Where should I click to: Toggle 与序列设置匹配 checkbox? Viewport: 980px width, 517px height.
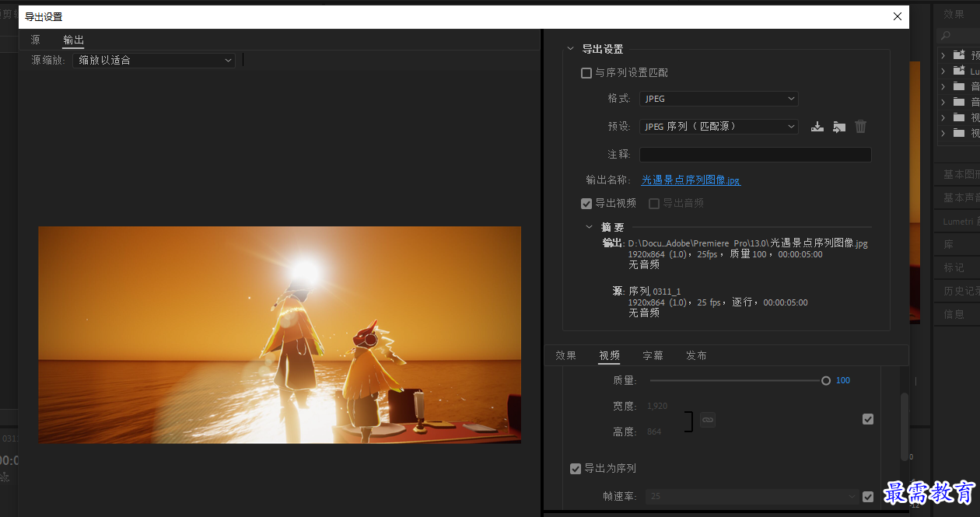point(586,73)
